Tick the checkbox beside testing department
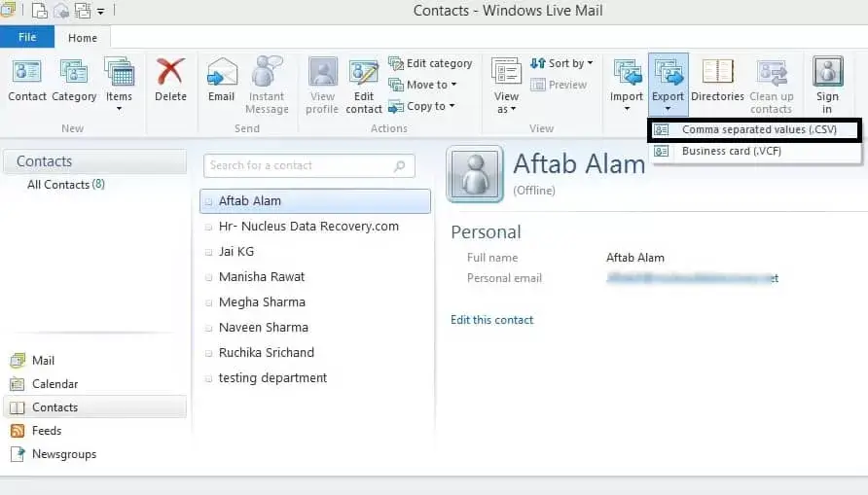Screen dimensions: 868x495 208,379
